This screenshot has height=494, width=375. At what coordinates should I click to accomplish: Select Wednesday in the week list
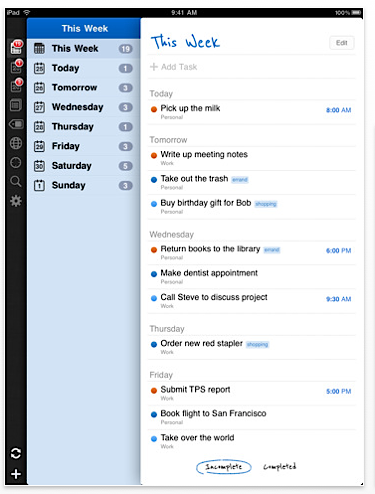point(84,107)
